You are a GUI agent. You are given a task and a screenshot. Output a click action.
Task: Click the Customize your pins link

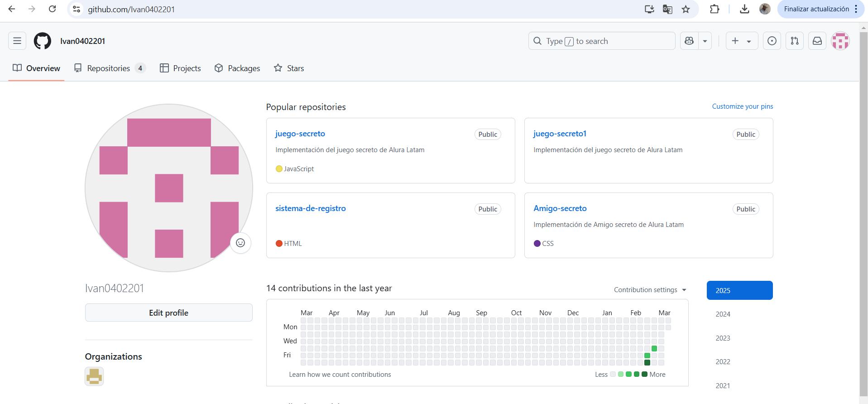click(x=743, y=106)
